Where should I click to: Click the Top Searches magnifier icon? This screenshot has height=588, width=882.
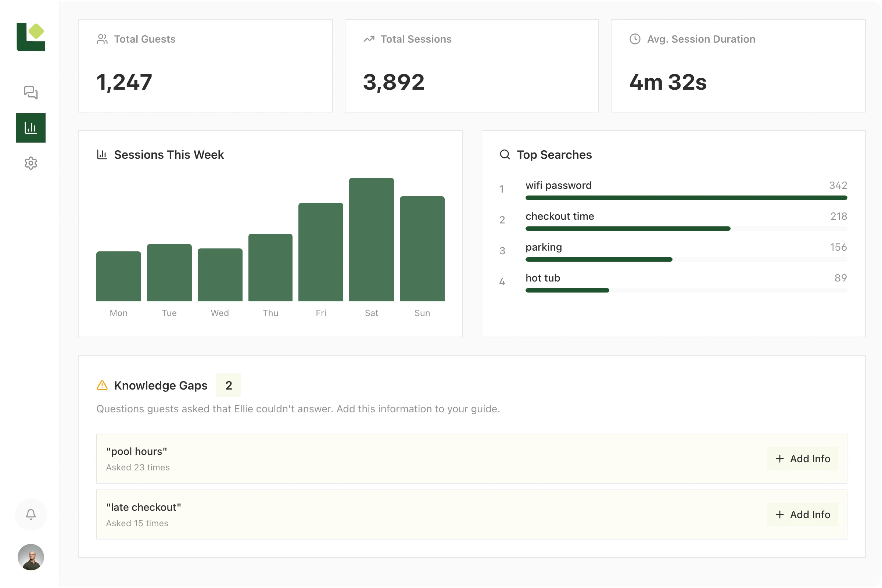pos(505,154)
